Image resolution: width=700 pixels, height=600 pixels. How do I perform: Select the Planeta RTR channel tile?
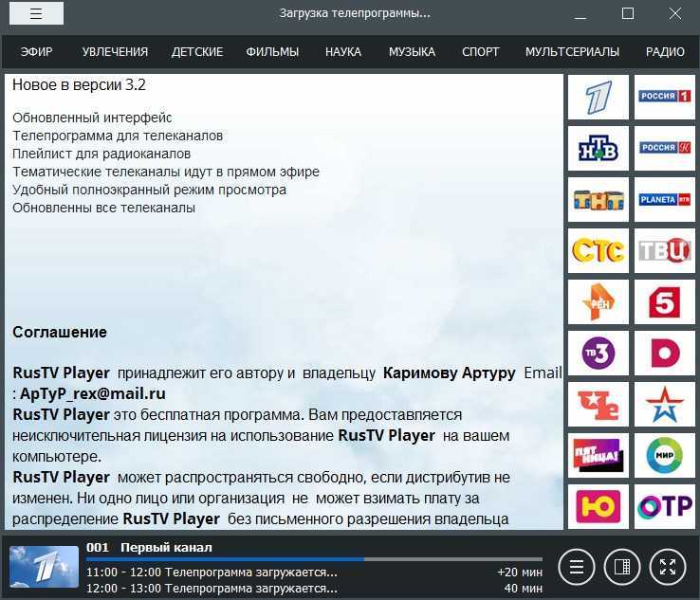pyautogui.click(x=665, y=199)
